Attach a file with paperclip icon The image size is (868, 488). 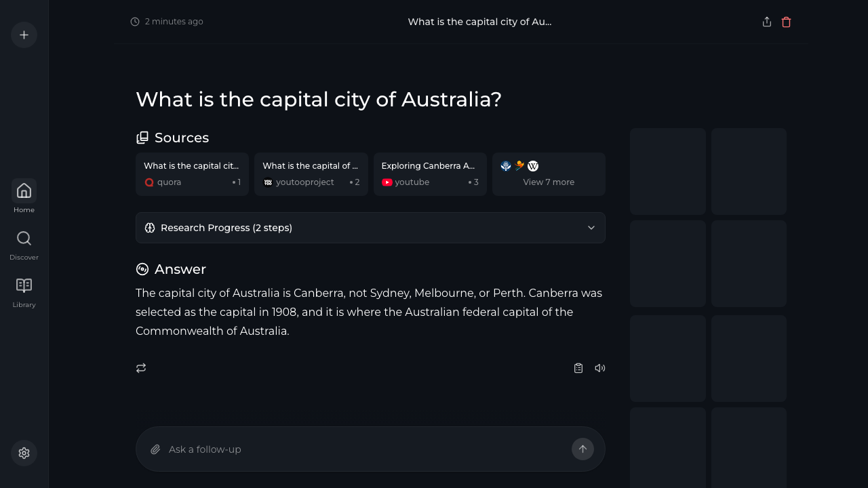(155, 449)
